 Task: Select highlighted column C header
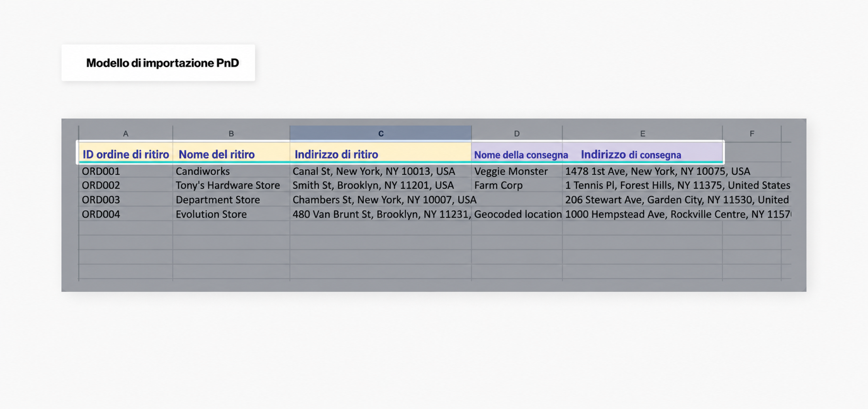(381, 134)
